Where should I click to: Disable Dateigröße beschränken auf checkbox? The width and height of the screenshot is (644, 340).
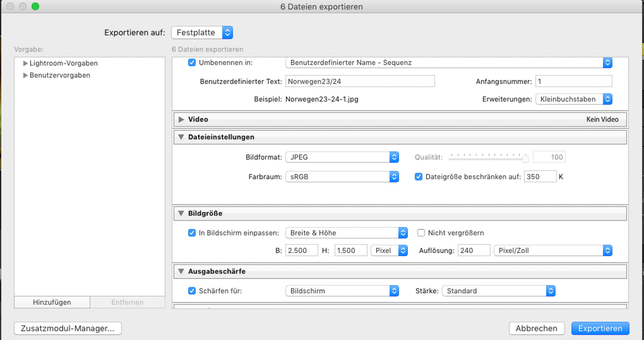[418, 177]
